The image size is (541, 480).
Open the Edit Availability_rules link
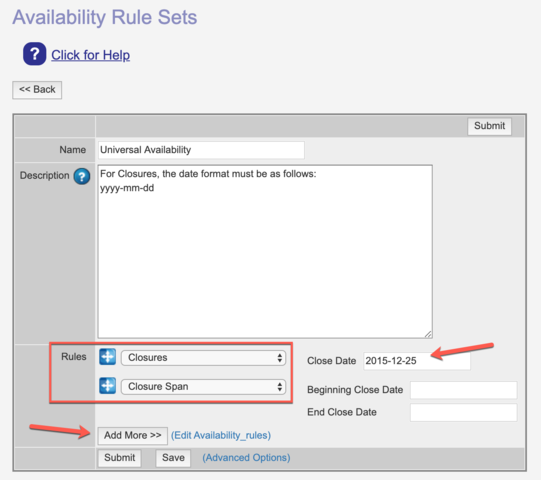(x=221, y=435)
